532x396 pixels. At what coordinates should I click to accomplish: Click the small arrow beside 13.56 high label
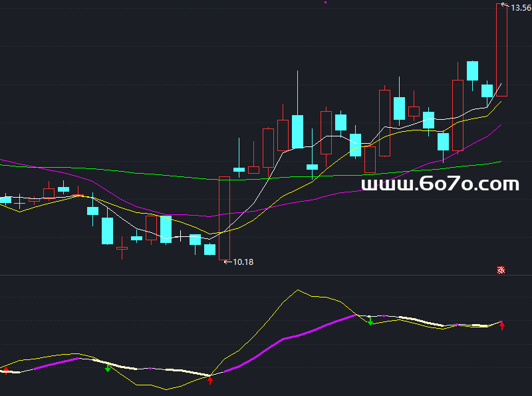pos(505,6)
